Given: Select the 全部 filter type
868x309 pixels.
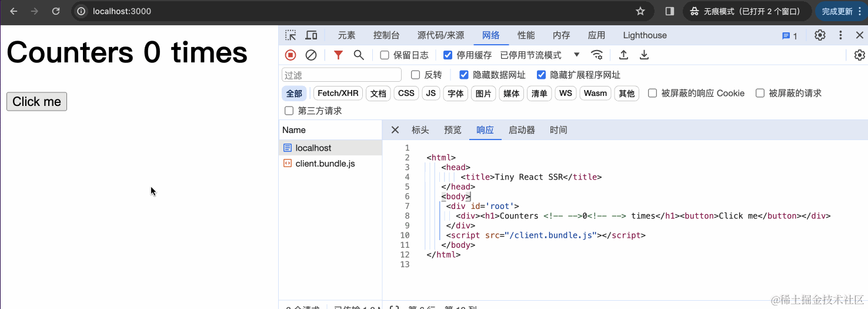Looking at the screenshot, I should (294, 94).
